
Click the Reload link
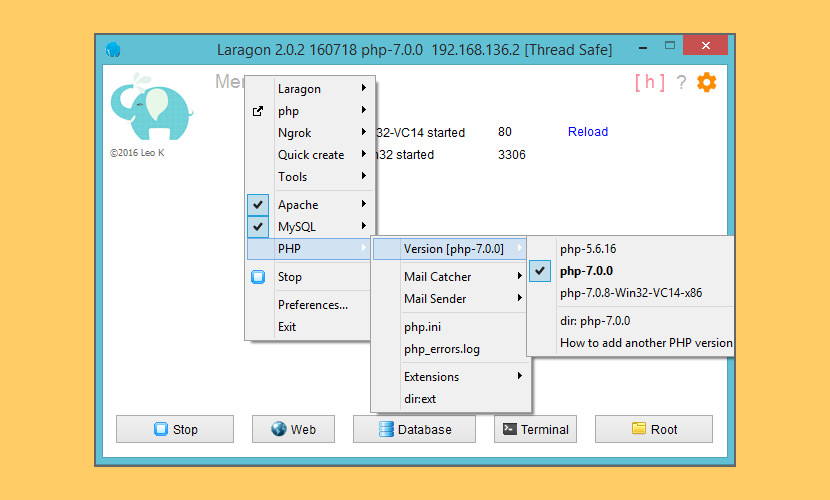point(588,132)
